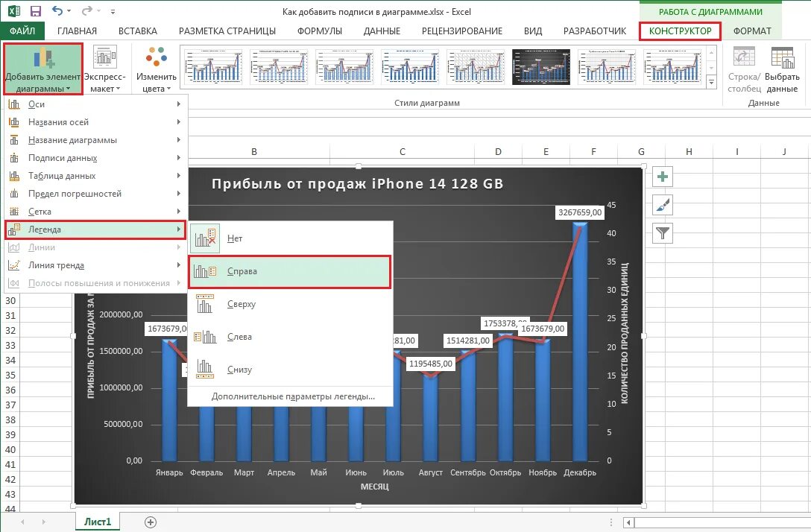Click the blue Декабрь column bar

(x=580, y=342)
